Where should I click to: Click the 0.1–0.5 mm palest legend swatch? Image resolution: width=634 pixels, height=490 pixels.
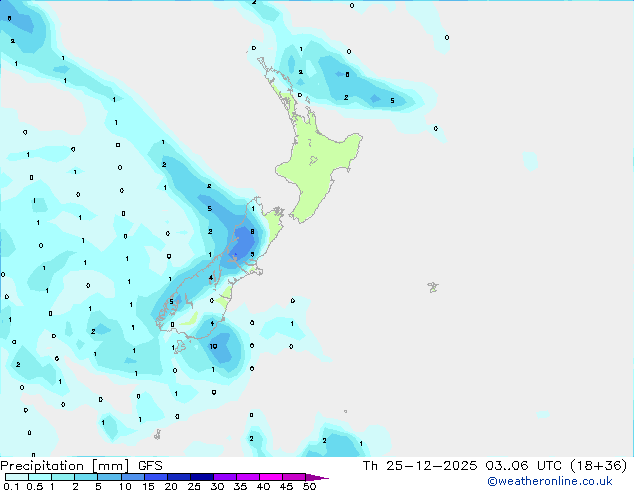click(17, 477)
